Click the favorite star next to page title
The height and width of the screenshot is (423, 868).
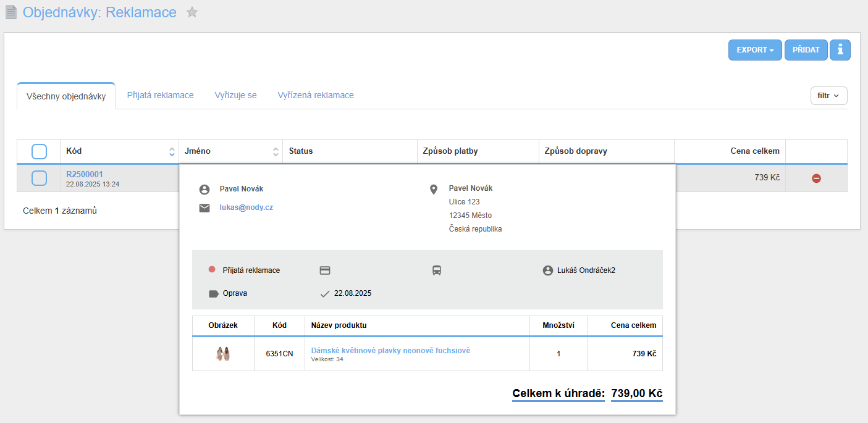tap(192, 12)
